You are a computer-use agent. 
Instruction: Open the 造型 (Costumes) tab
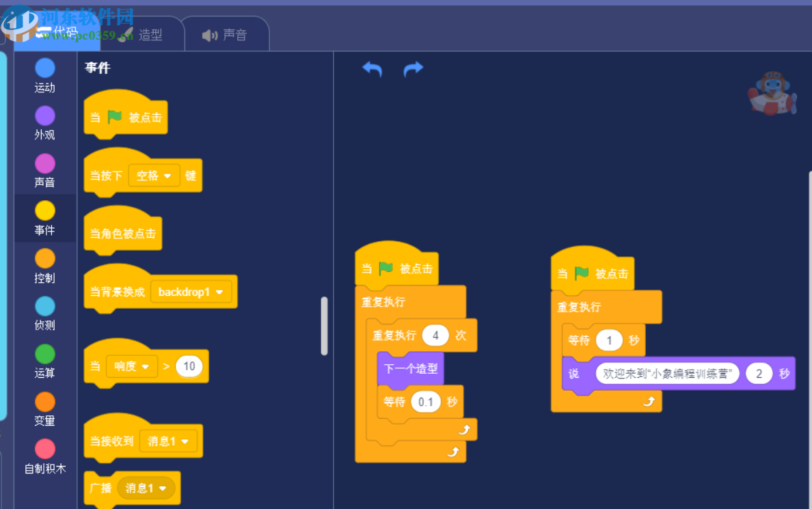coord(142,35)
